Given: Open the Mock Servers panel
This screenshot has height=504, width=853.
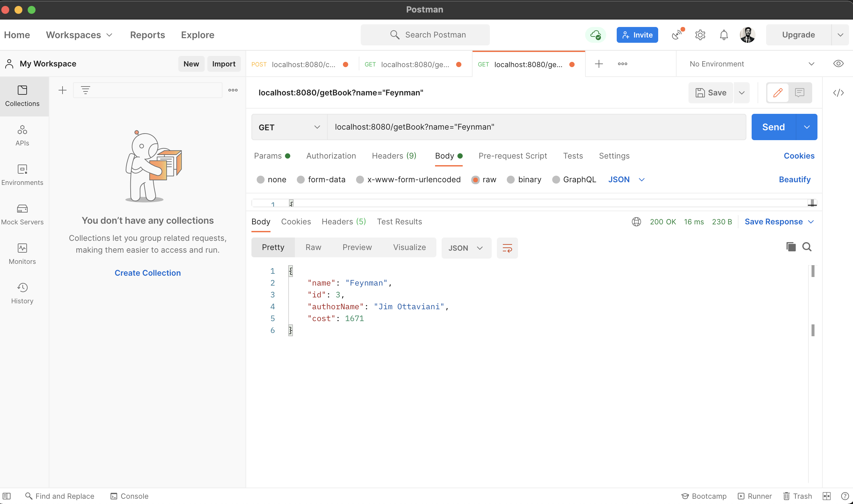Looking at the screenshot, I should pos(22,214).
